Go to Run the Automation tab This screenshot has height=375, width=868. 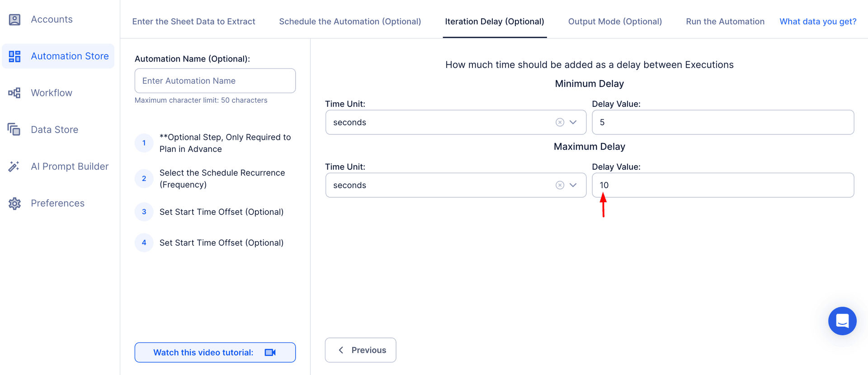tap(725, 21)
